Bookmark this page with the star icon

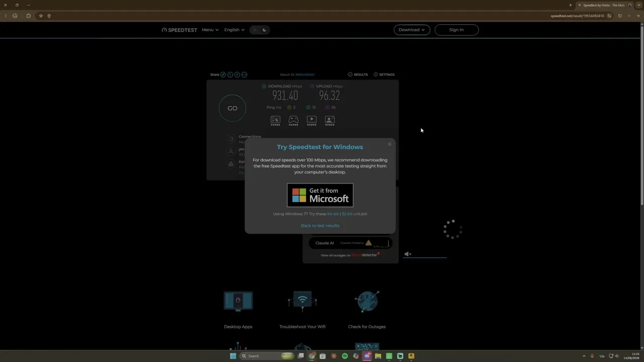tap(41, 16)
